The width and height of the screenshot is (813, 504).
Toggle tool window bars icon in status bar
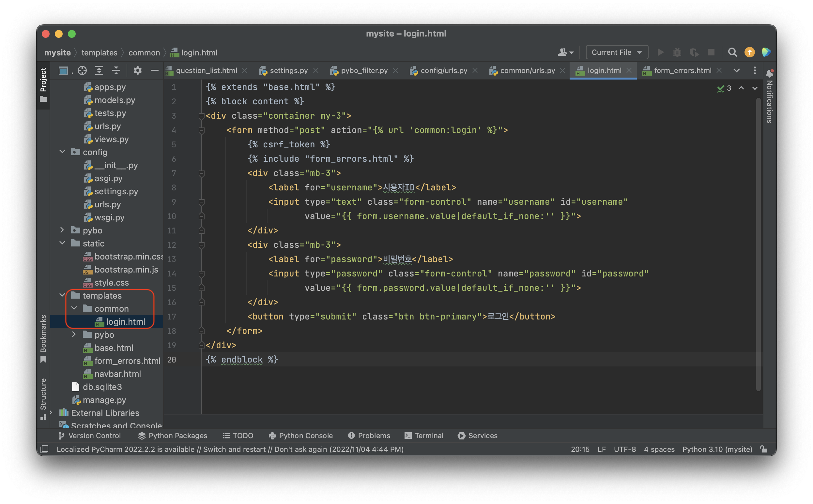pyautogui.click(x=45, y=449)
